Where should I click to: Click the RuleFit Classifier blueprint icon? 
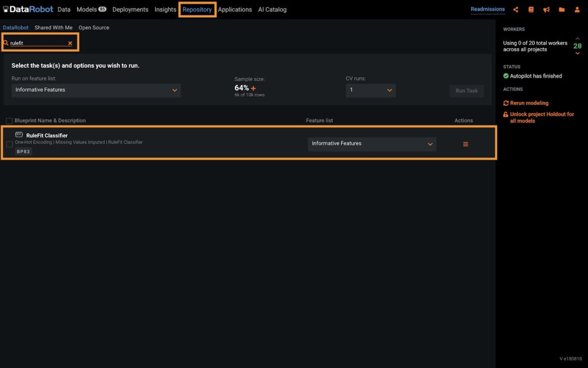click(x=19, y=135)
